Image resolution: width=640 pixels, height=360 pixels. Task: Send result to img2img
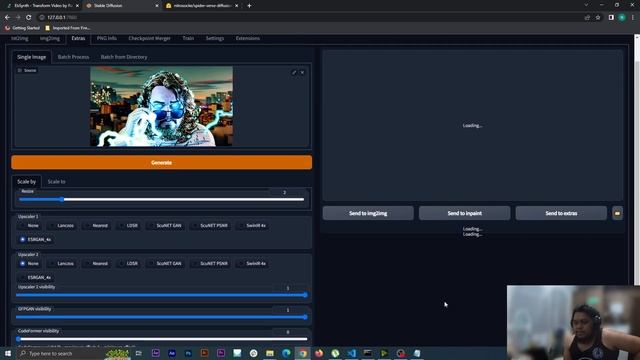click(x=368, y=213)
